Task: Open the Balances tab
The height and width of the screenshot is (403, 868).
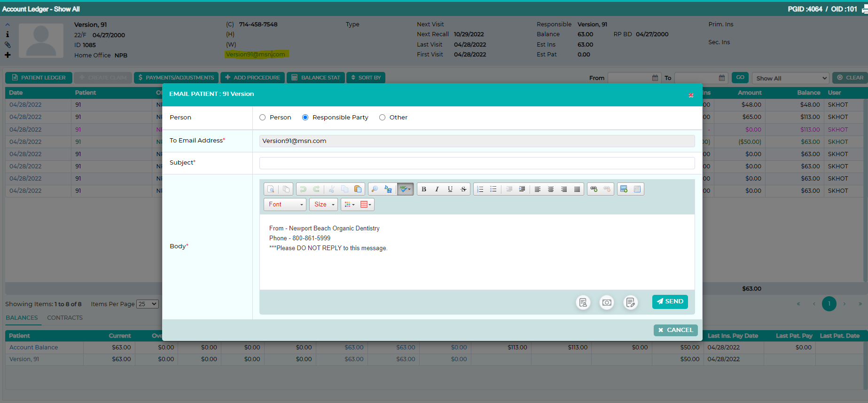Action: tap(22, 318)
